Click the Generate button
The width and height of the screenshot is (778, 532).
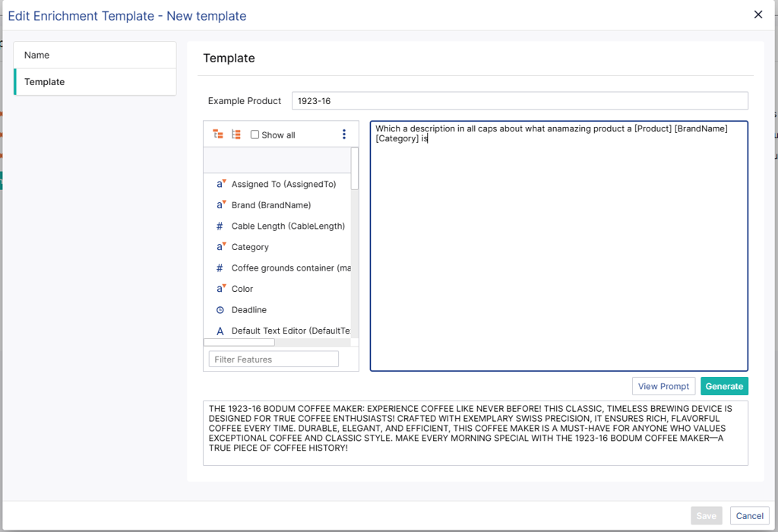point(724,386)
